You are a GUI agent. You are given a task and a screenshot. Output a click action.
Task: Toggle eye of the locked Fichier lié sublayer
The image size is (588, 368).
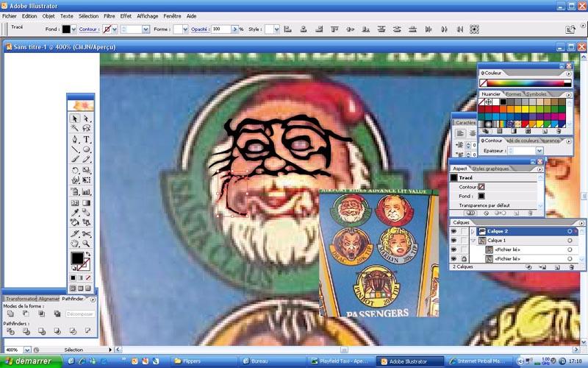point(453,259)
